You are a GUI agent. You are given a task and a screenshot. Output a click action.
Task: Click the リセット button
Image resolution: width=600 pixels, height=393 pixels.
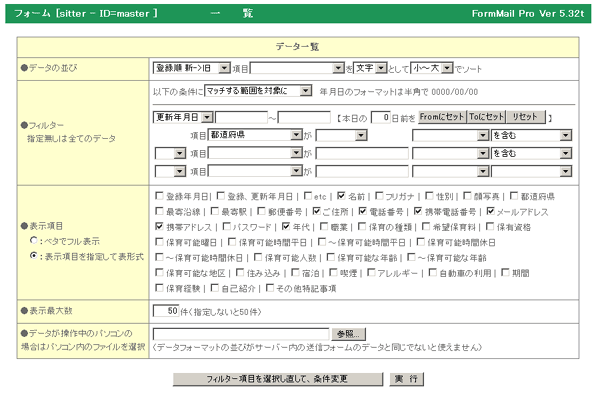[526, 117]
